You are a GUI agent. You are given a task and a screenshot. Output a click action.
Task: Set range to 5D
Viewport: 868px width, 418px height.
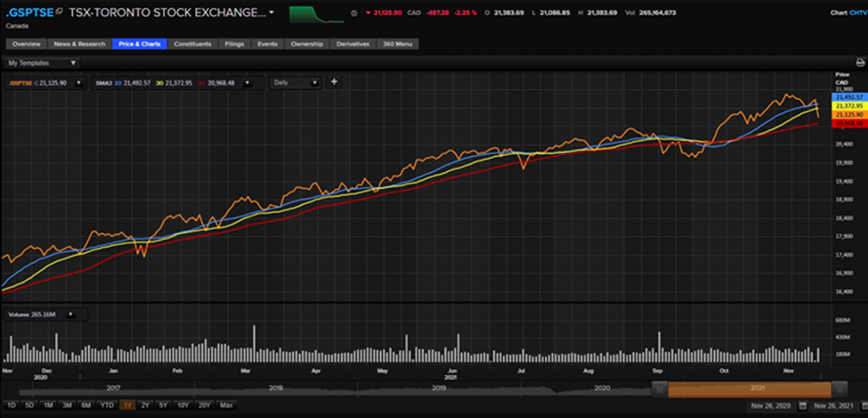[29, 406]
